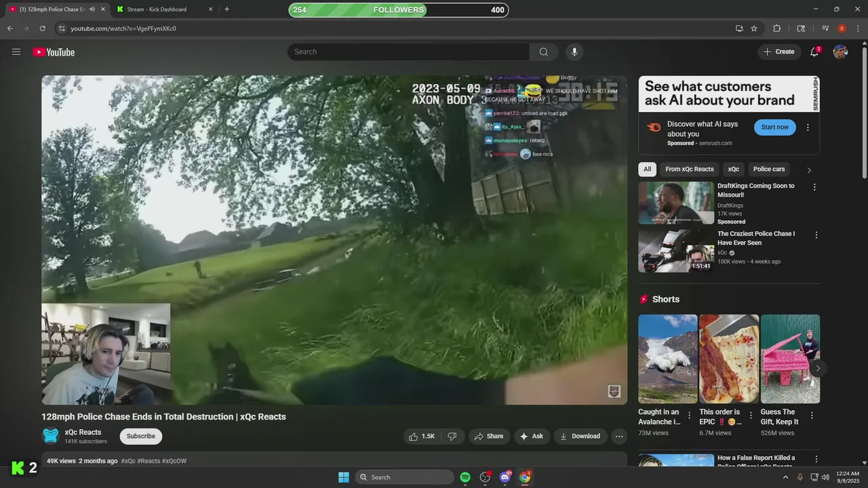Install app icon in address bar
The image size is (868, 488).
739,28
